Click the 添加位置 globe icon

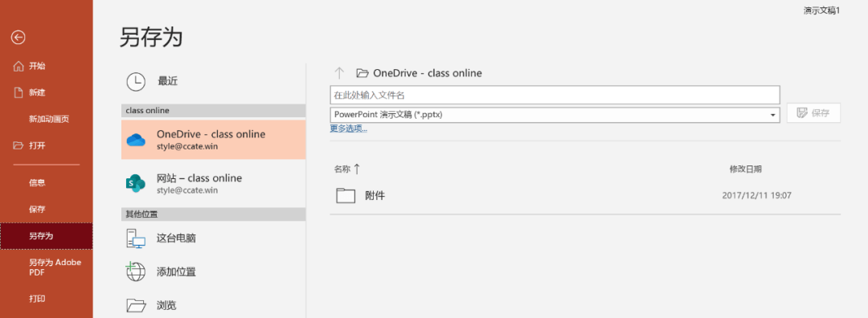(x=136, y=271)
